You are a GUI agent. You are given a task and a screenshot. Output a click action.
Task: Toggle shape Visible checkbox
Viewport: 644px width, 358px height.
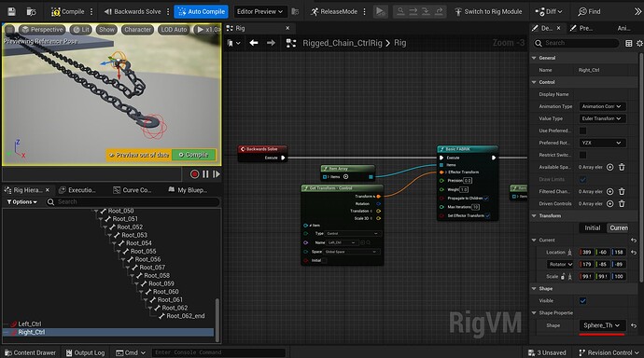[x=582, y=301]
